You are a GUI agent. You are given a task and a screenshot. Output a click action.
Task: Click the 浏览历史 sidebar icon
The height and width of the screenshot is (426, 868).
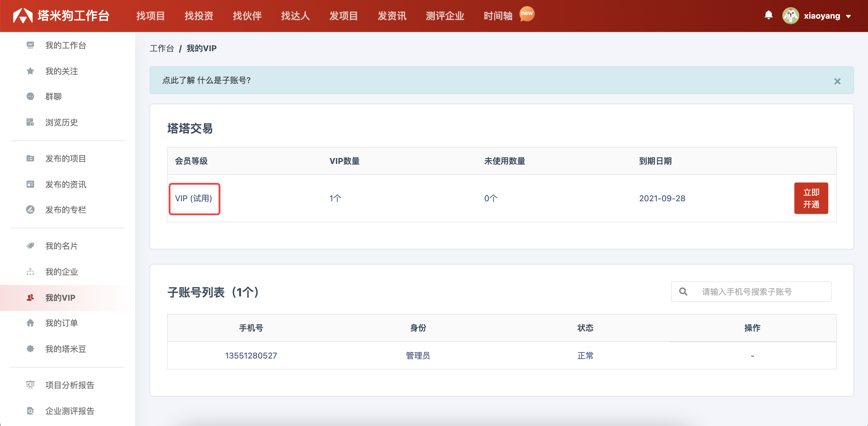tap(30, 122)
